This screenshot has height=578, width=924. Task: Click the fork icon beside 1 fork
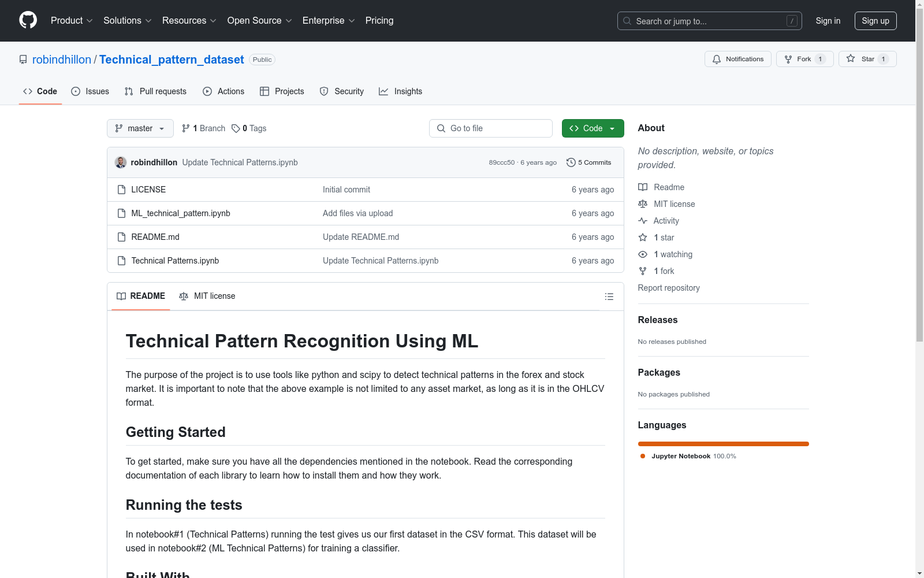(x=643, y=271)
